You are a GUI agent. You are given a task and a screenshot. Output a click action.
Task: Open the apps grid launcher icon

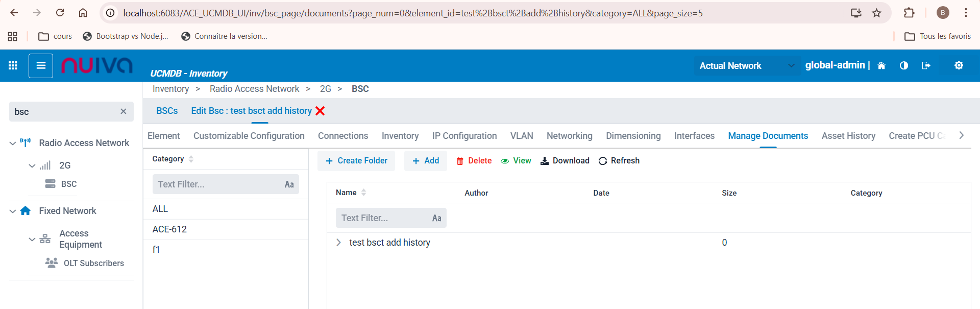pyautogui.click(x=13, y=65)
